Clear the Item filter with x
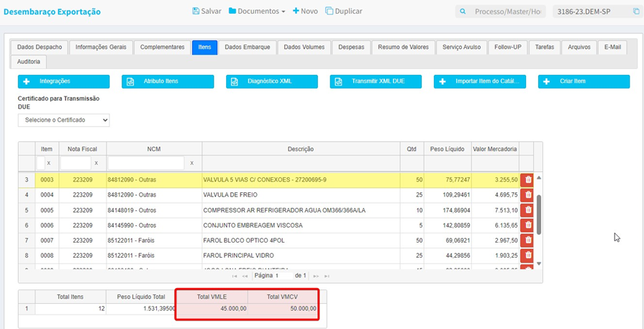This screenshot has height=329, width=644. coord(48,163)
